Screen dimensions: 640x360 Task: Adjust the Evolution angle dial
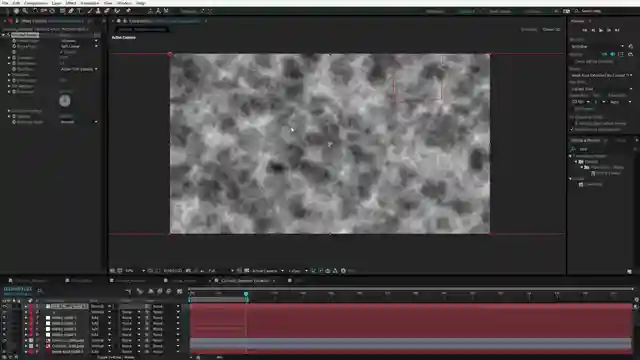65,101
